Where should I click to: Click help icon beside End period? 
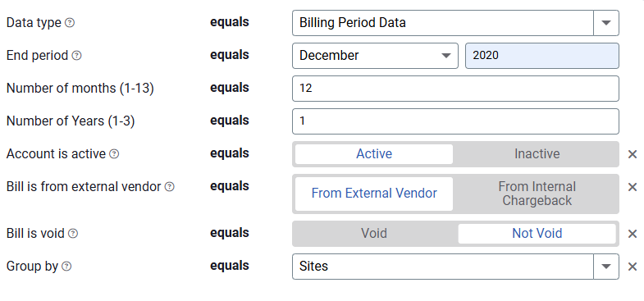(76, 56)
